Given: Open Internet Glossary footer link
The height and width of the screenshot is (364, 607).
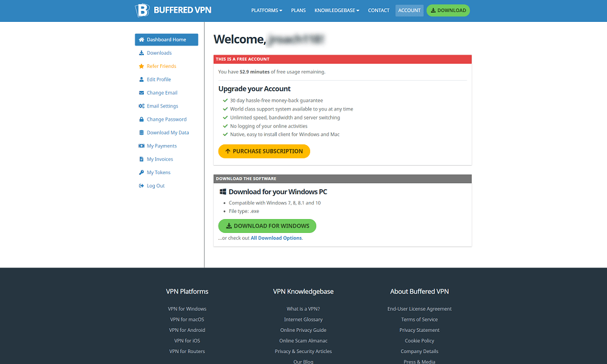Looking at the screenshot, I should click(303, 320).
